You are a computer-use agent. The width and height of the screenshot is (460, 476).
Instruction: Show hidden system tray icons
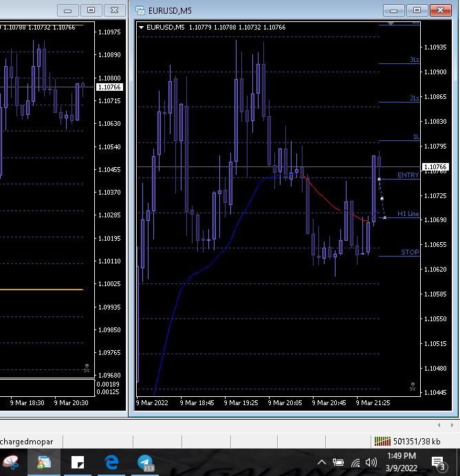coord(321,462)
